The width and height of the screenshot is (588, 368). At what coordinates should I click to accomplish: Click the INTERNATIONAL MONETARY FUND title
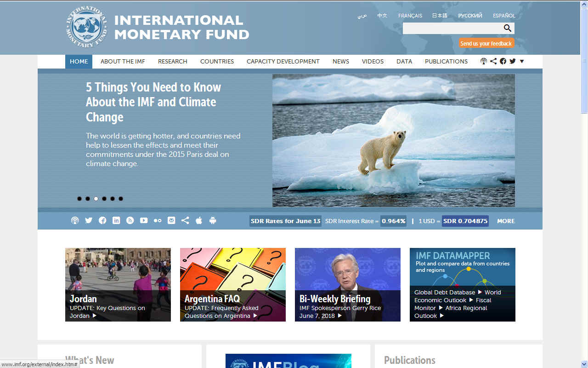pyautogui.click(x=181, y=27)
